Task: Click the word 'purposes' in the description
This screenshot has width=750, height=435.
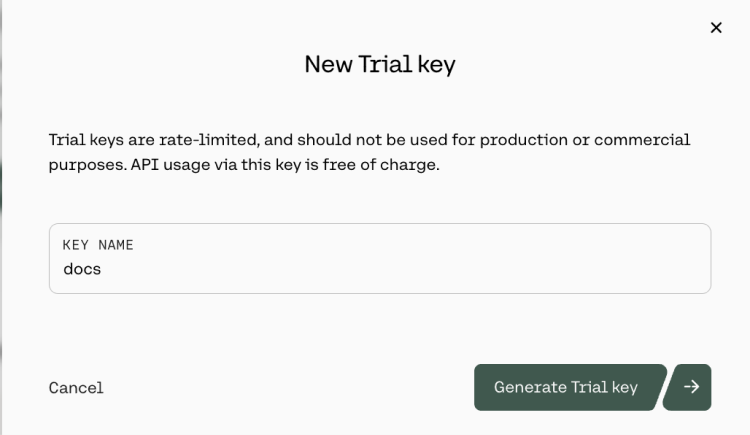Action: pyautogui.click(x=86, y=165)
